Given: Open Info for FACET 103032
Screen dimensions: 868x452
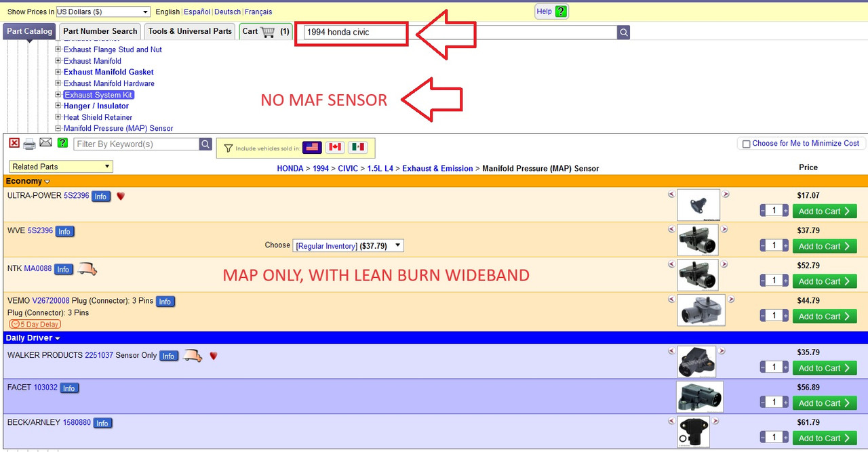Looking at the screenshot, I should pos(69,388).
